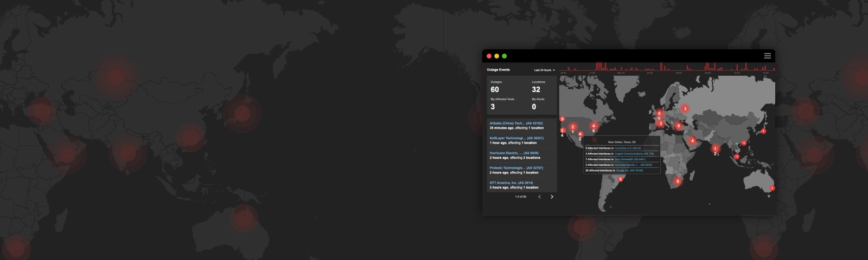868x260 pixels.
Task: Select the 4 outage marker over Middle East
Action: pos(692,141)
